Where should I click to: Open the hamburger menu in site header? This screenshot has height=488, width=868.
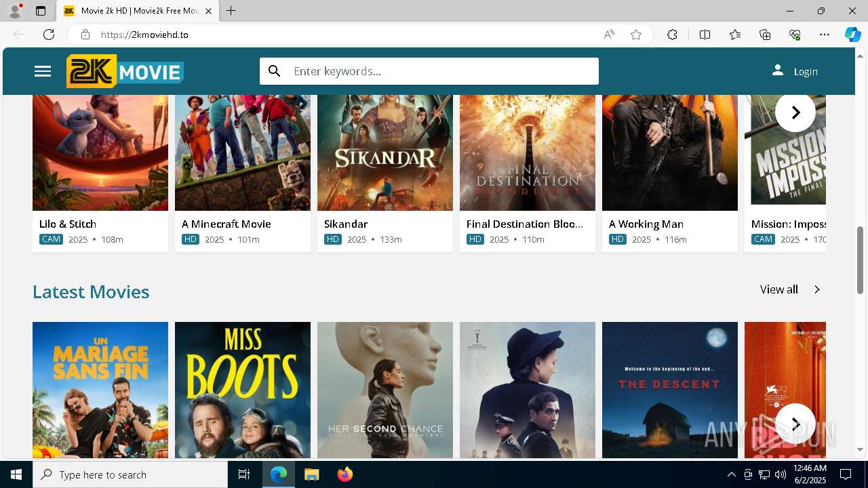pos(43,71)
